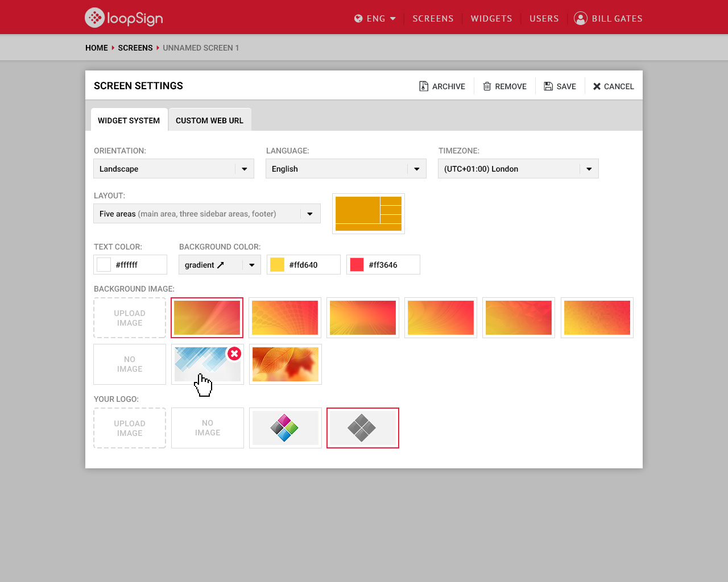The image size is (728, 582).
Task: Choose No Image for background
Action: [130, 364]
